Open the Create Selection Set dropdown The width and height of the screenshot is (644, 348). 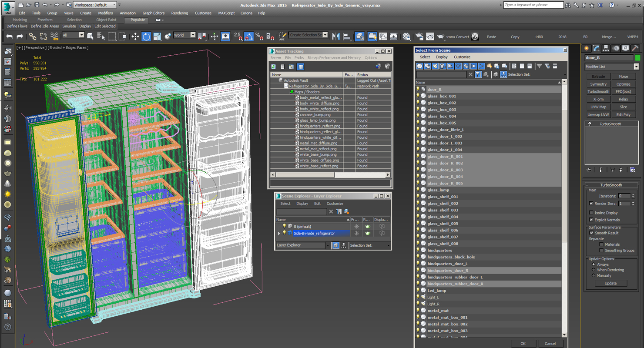coord(308,35)
